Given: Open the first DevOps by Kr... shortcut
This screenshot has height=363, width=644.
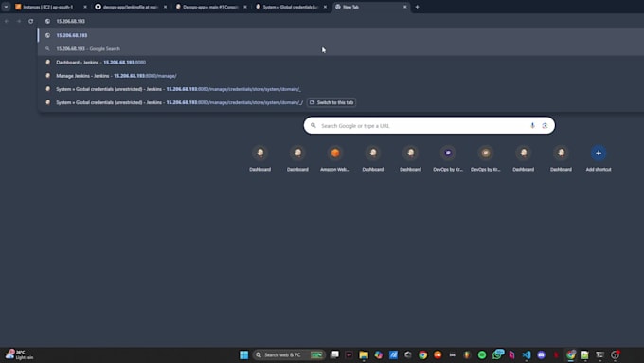Looking at the screenshot, I should 448,158.
